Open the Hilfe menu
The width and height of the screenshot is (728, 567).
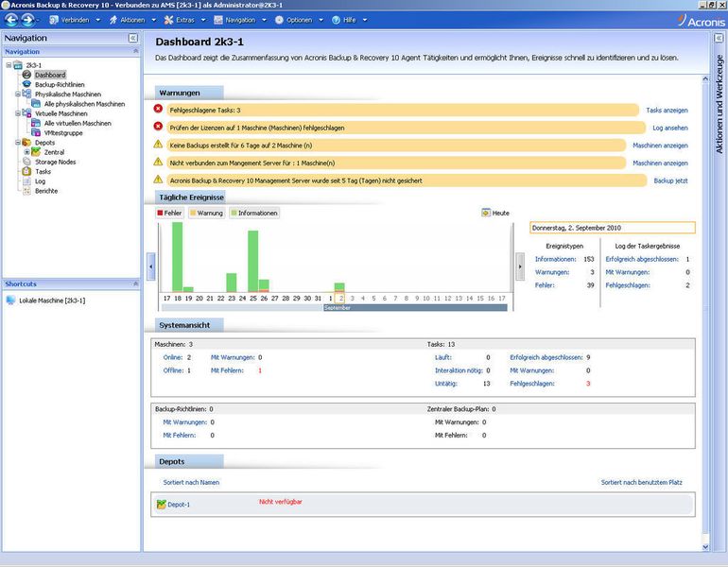344,20
